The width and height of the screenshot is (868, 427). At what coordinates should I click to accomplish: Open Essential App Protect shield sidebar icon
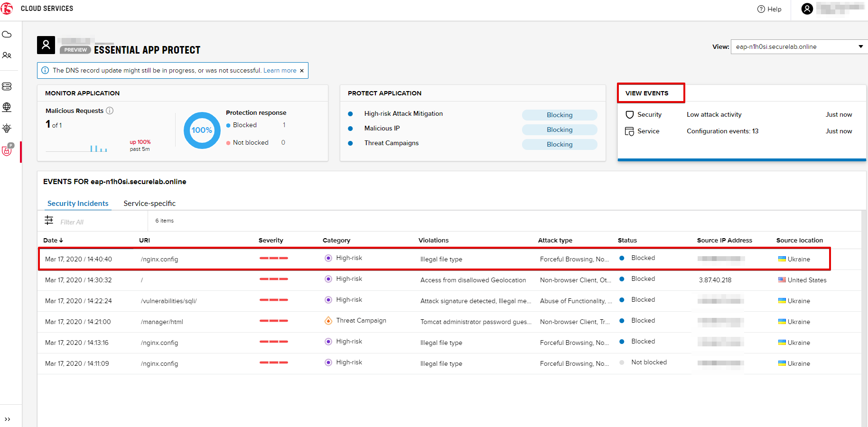coord(7,150)
